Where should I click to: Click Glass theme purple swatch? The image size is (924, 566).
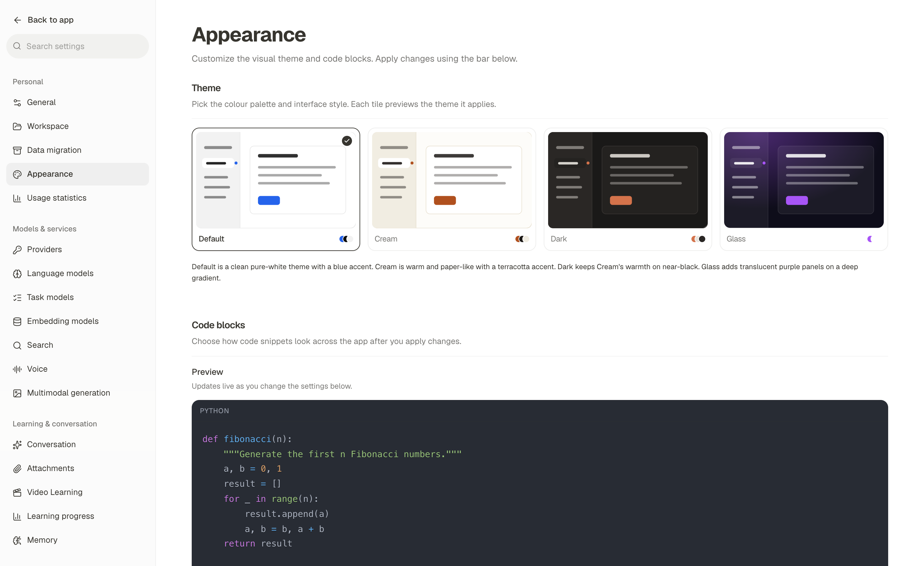coord(870,239)
